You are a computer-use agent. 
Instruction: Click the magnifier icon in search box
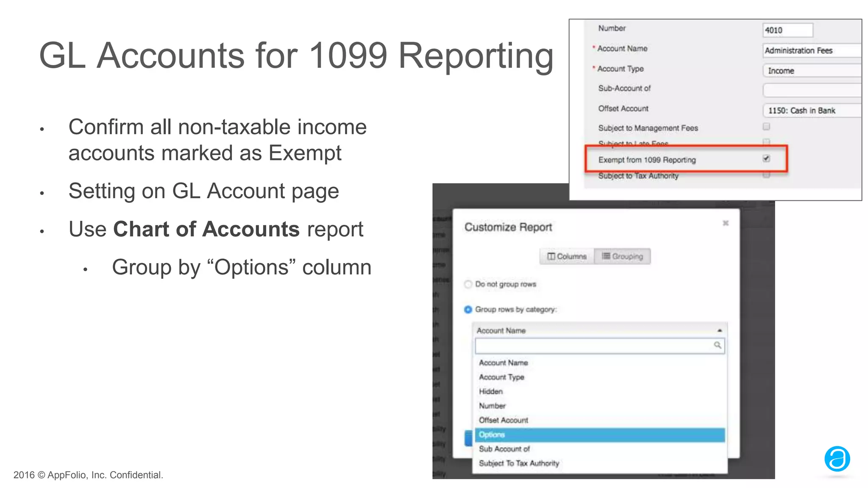pyautogui.click(x=717, y=345)
